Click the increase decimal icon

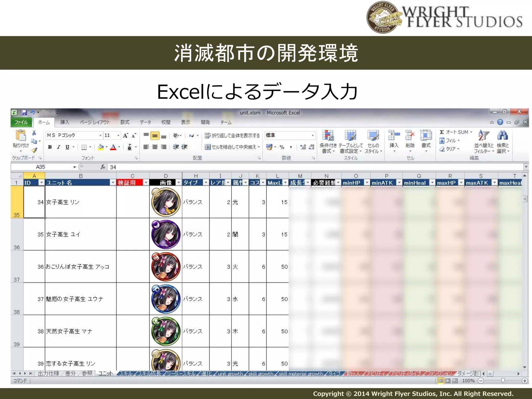303,147
